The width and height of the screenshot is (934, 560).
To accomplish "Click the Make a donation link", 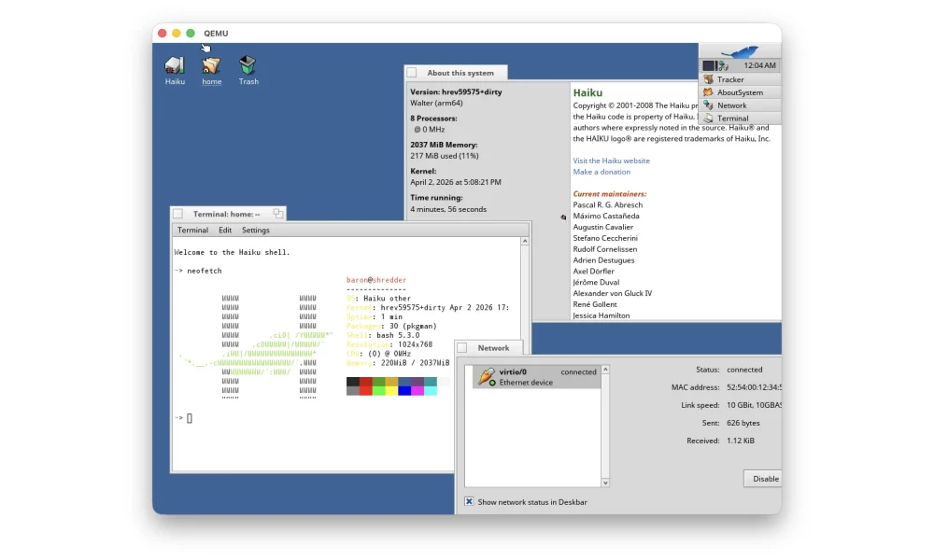I will pos(601,172).
